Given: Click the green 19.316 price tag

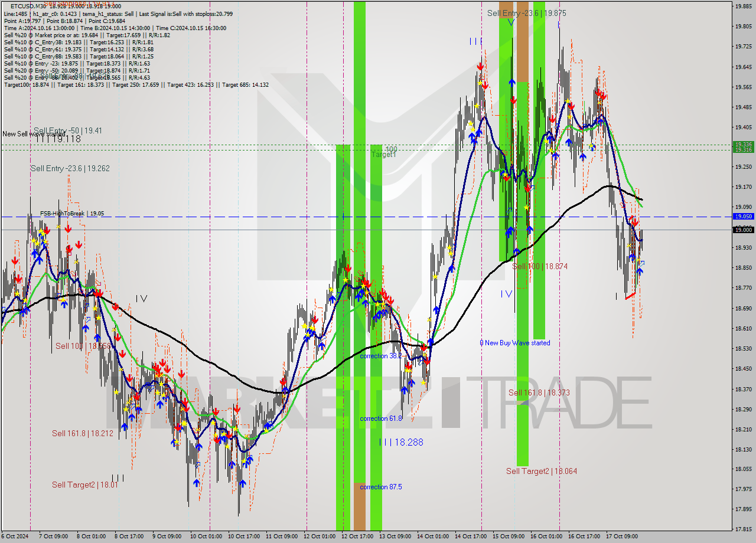Looking at the screenshot, I should [x=743, y=149].
